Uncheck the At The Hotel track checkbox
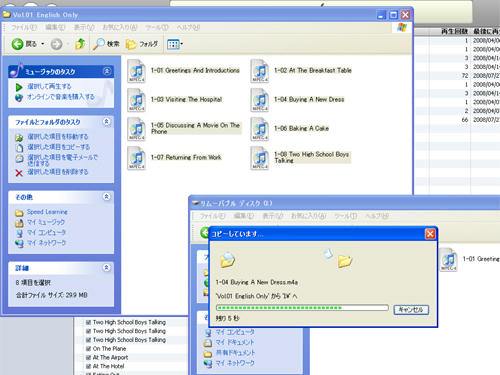 point(88,366)
